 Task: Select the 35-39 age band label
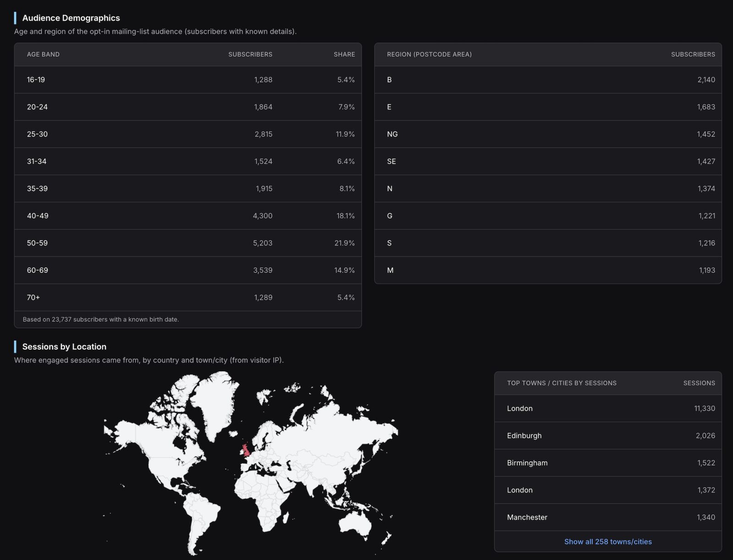pyautogui.click(x=37, y=189)
